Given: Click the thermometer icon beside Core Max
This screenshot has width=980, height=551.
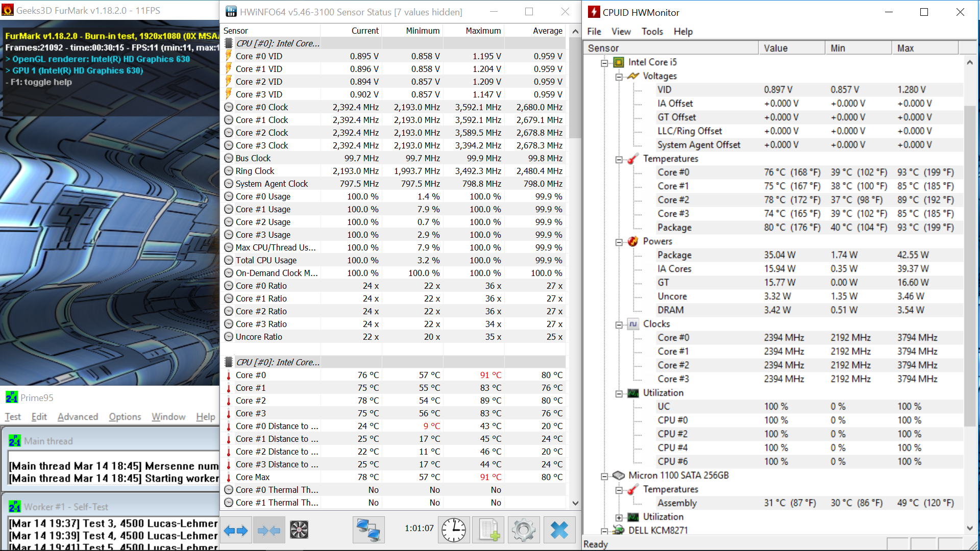Looking at the screenshot, I should point(229,477).
